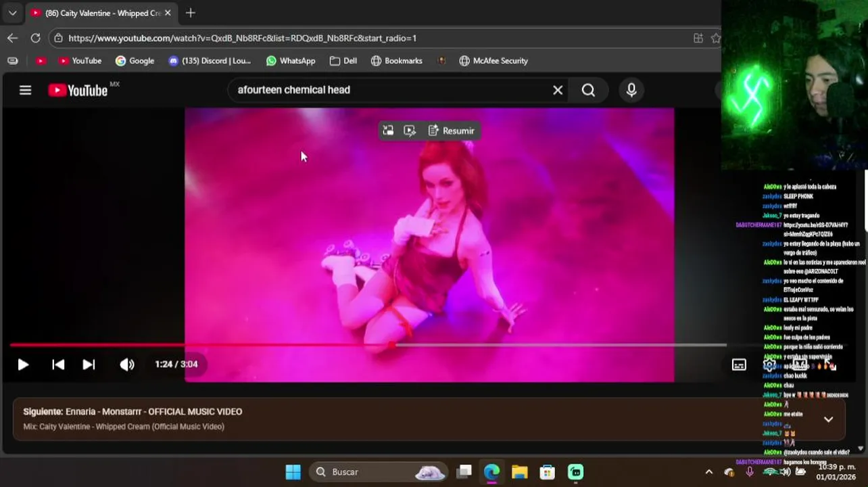Start voice search with the microphone
This screenshot has width=868, height=487.
point(631,90)
